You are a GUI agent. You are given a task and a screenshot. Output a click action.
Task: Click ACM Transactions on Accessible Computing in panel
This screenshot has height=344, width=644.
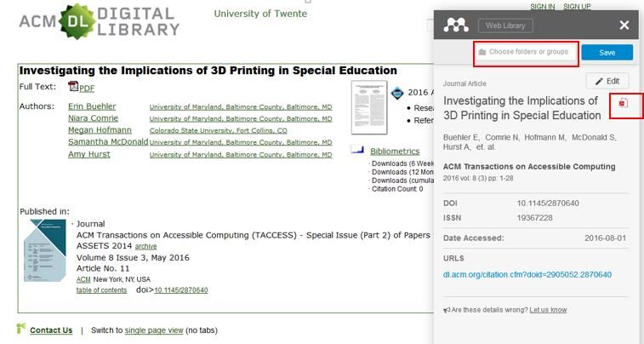click(529, 166)
